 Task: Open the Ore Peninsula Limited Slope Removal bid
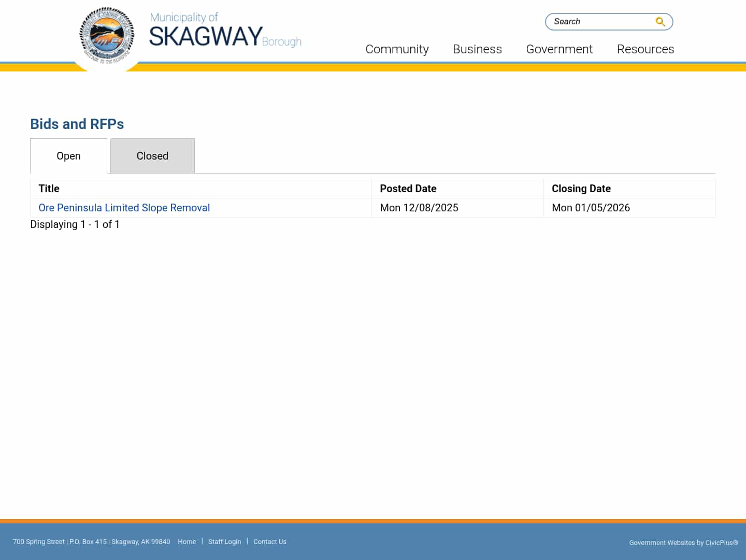(x=124, y=208)
